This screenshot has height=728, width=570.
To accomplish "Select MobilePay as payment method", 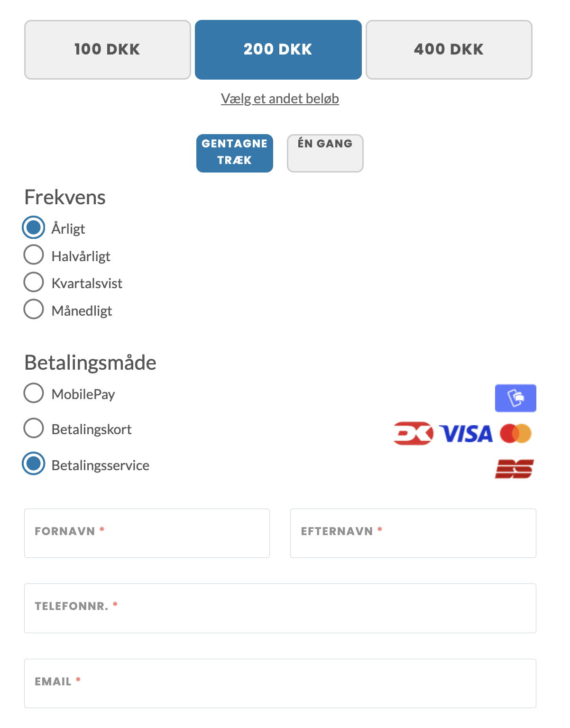I will (33, 393).
